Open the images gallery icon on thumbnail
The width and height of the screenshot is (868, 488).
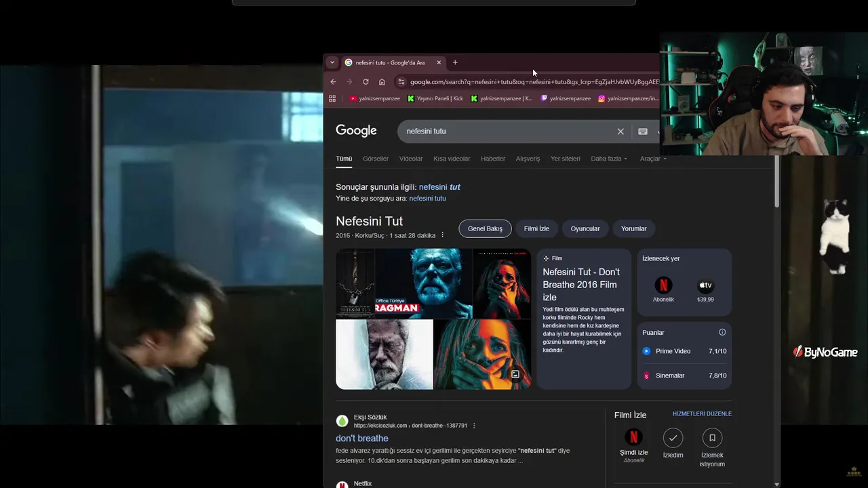pyautogui.click(x=515, y=374)
